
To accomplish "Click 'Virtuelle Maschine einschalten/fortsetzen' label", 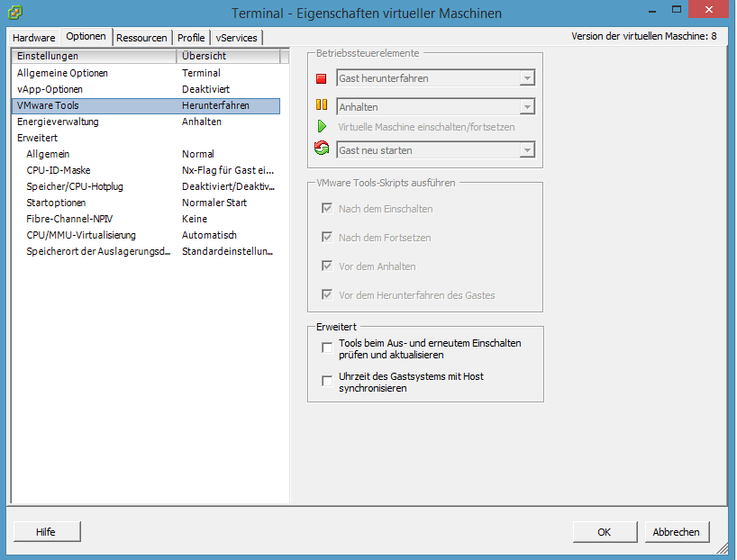I will click(426, 127).
